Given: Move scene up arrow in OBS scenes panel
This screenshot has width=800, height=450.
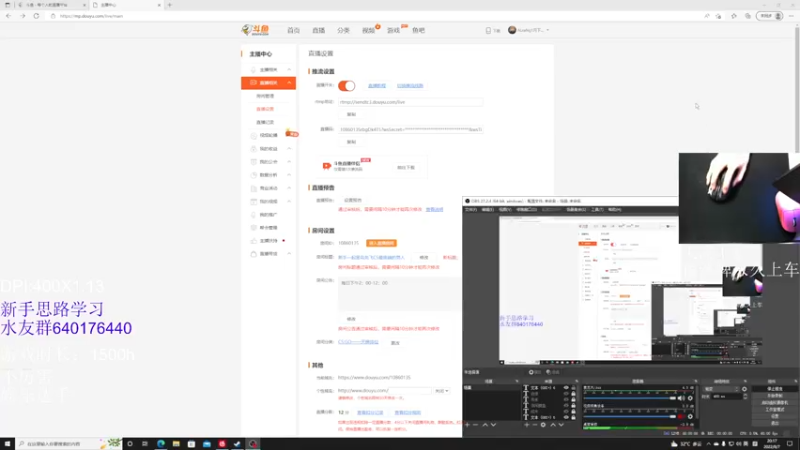Looking at the screenshot, I should click(485, 424).
